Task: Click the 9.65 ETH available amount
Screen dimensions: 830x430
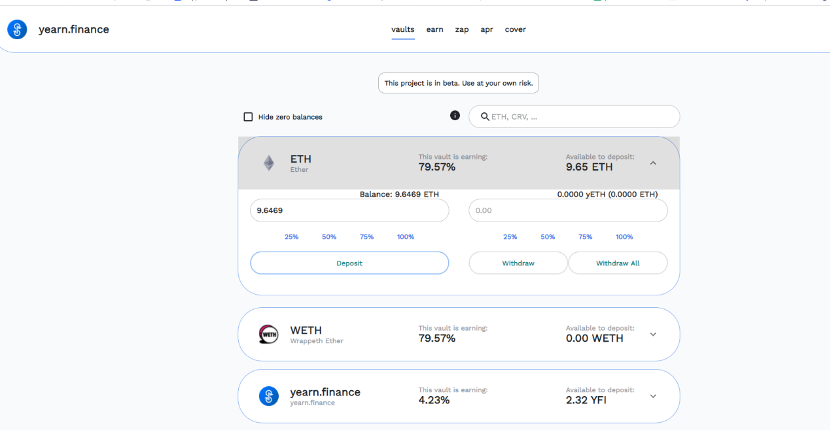Action: pyautogui.click(x=589, y=167)
